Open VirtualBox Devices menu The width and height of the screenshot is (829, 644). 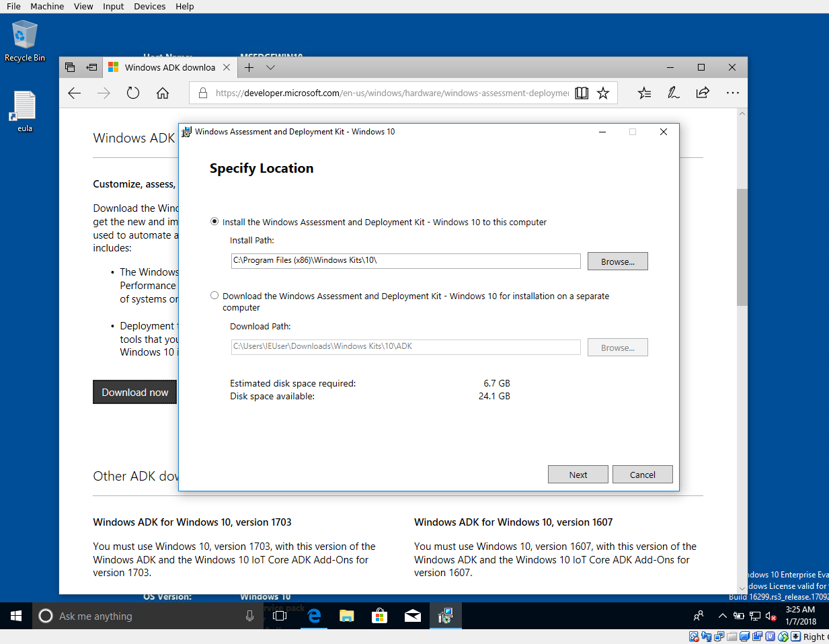tap(149, 6)
